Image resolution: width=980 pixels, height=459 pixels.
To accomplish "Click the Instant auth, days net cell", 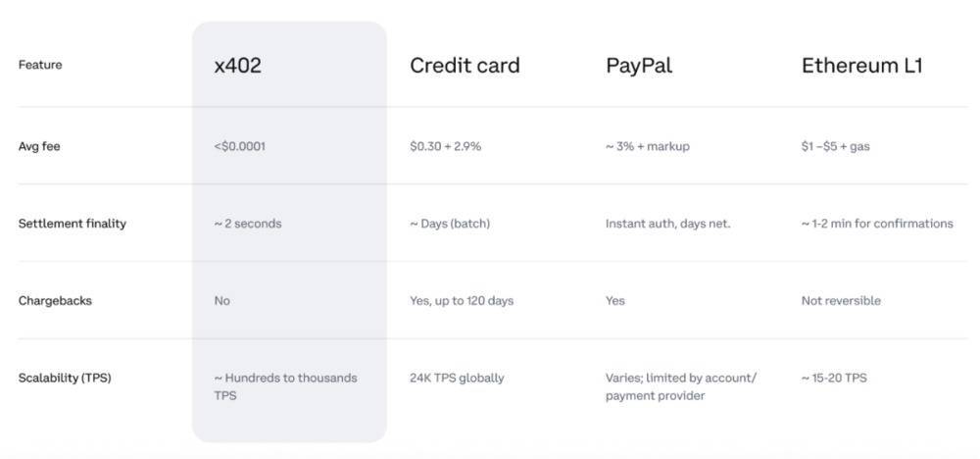I will [x=667, y=224].
